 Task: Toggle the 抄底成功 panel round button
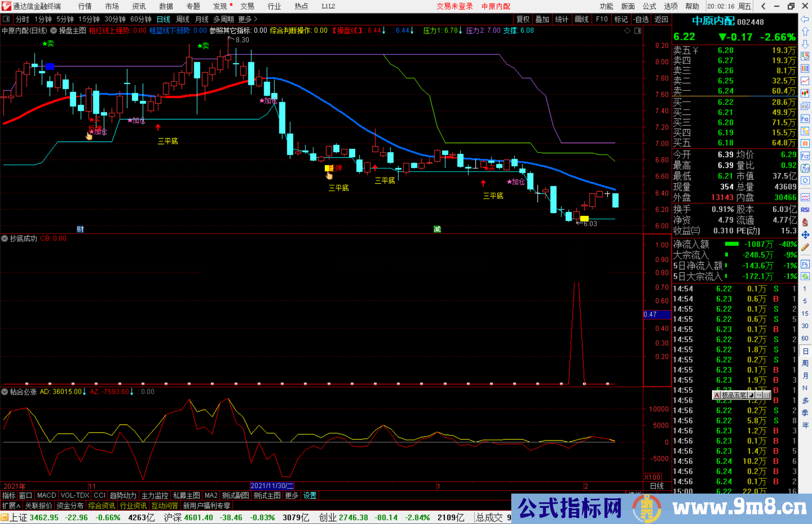point(5,239)
